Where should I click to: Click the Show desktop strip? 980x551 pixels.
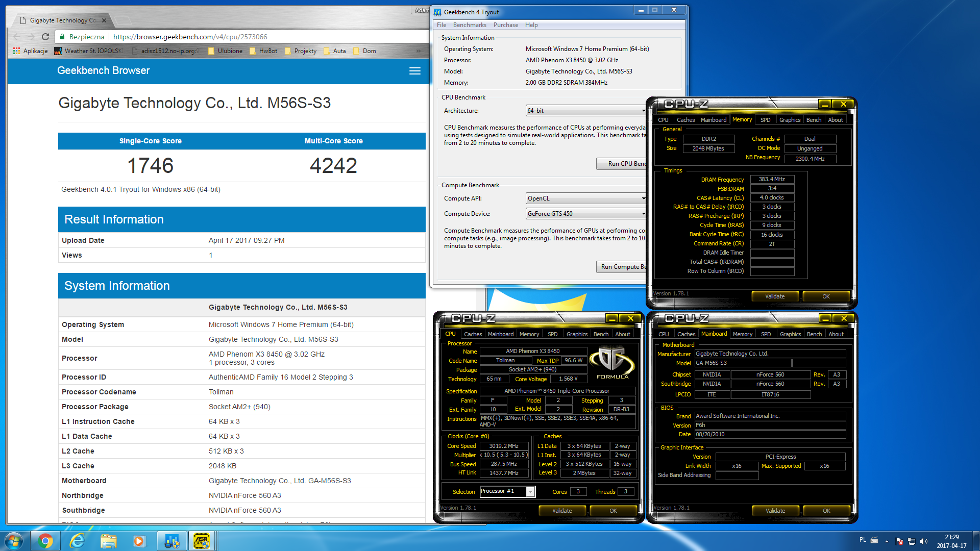click(x=976, y=541)
